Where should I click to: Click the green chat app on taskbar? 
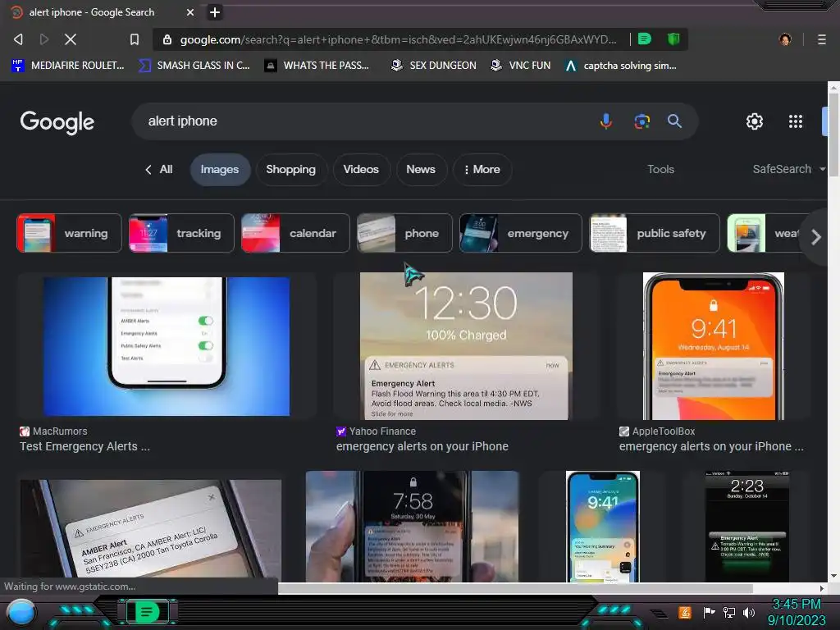(x=147, y=612)
